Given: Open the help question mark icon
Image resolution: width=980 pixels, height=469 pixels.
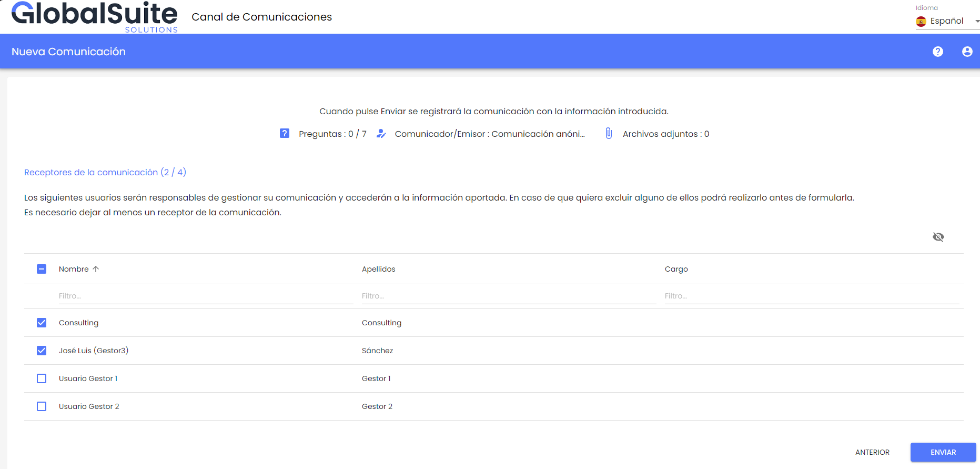Looking at the screenshot, I should click(x=937, y=52).
